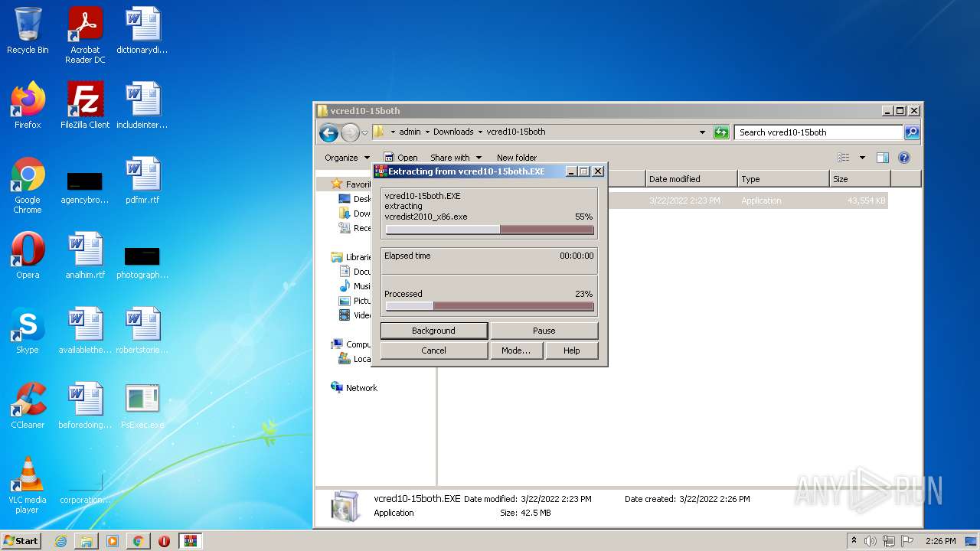Screen dimensions: 980x551
Task: Open Windows Media Player taskbar icon
Action: [x=113, y=541]
